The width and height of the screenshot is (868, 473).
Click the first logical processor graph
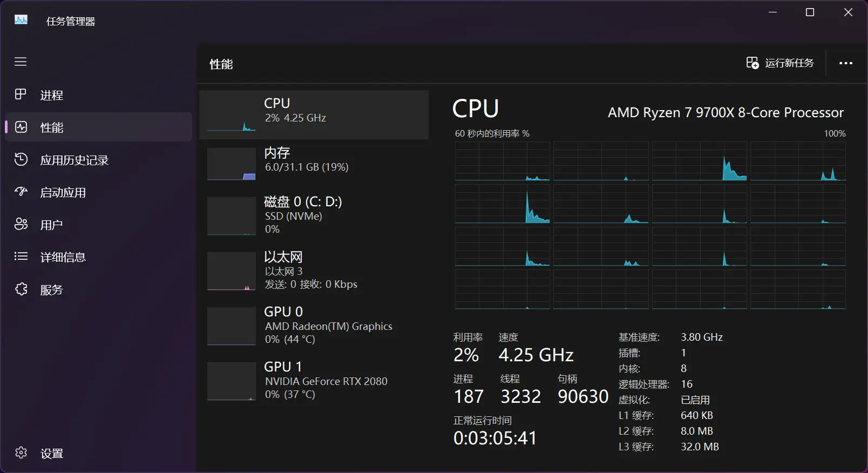502,161
